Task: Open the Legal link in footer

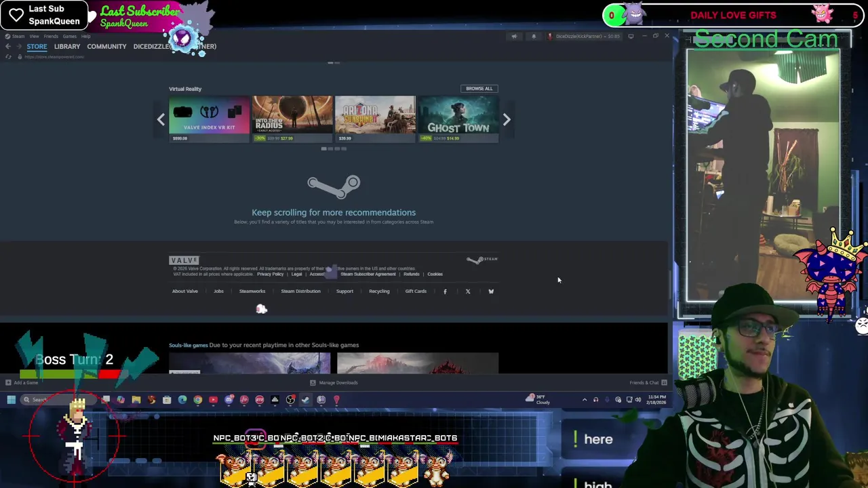Action: (296, 274)
